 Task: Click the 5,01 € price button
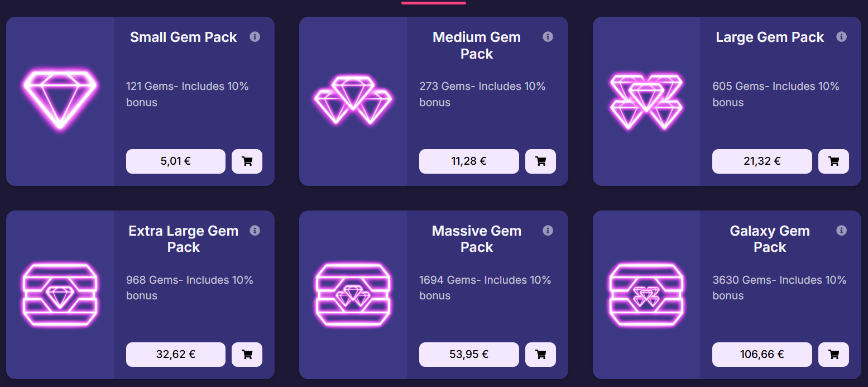(176, 161)
